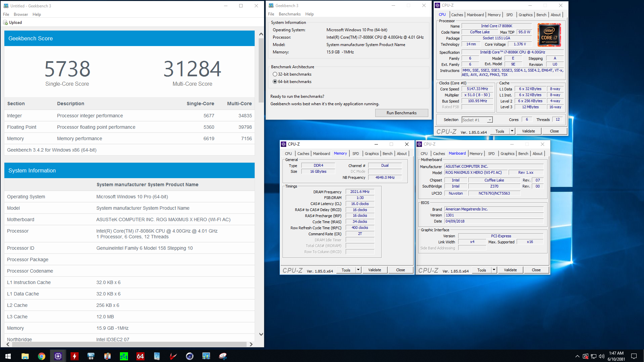Open the Action Center notification icon
This screenshot has height=362, width=644.
coord(634,356)
